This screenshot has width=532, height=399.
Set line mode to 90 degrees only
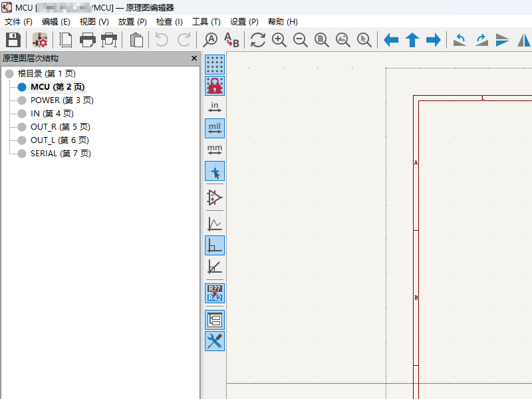[215, 245]
